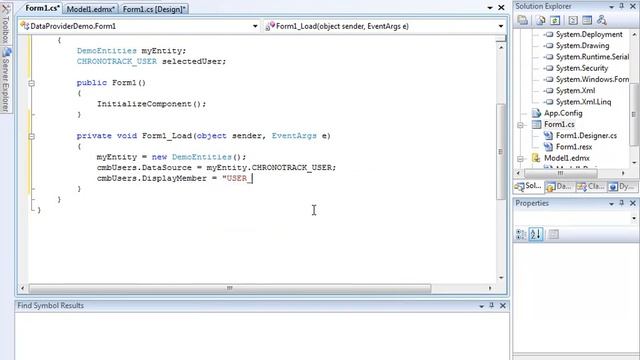Open the Server Explorer side tab
The height and width of the screenshot is (360, 640).
coord(6,80)
